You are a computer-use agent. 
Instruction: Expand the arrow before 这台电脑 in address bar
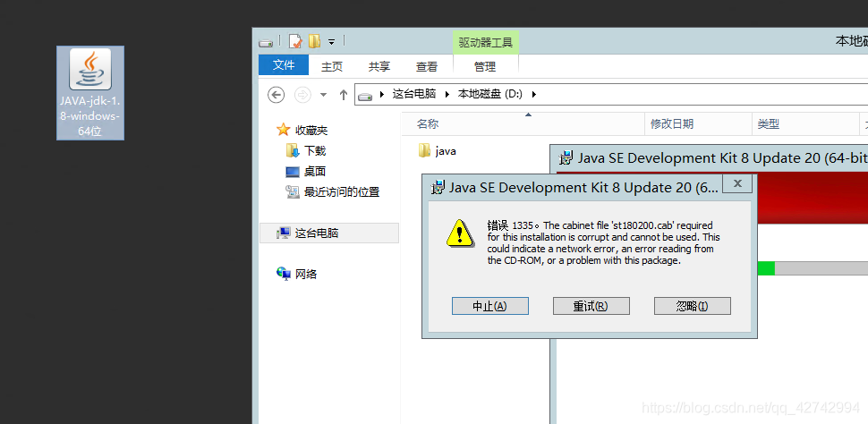381,95
